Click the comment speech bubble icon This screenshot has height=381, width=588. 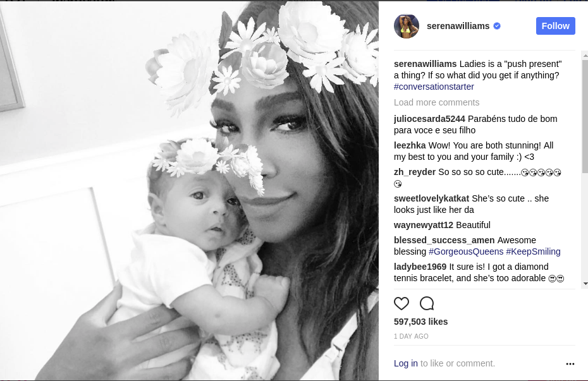427,303
